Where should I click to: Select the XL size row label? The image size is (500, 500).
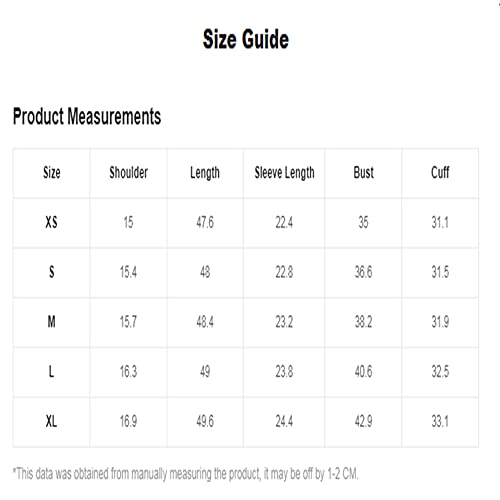click(x=51, y=421)
